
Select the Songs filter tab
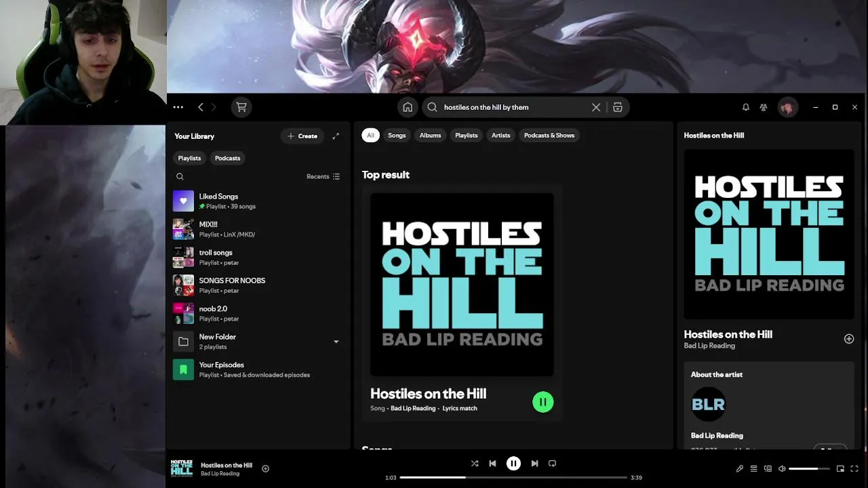tap(397, 136)
